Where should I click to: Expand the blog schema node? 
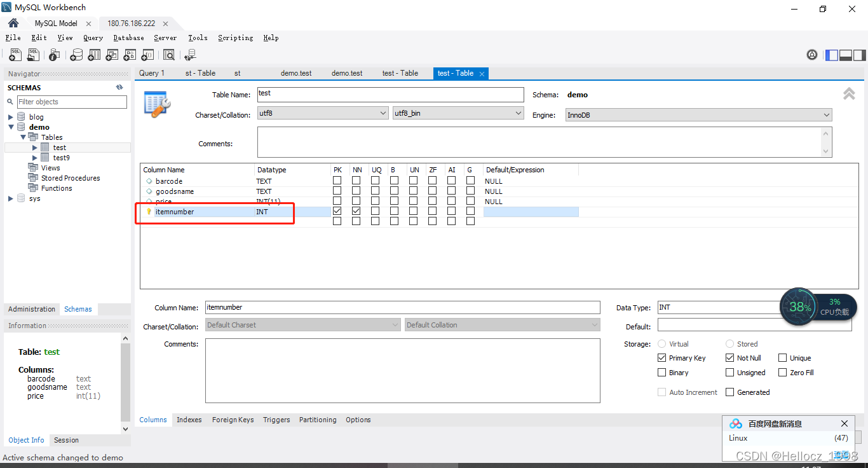click(10, 117)
